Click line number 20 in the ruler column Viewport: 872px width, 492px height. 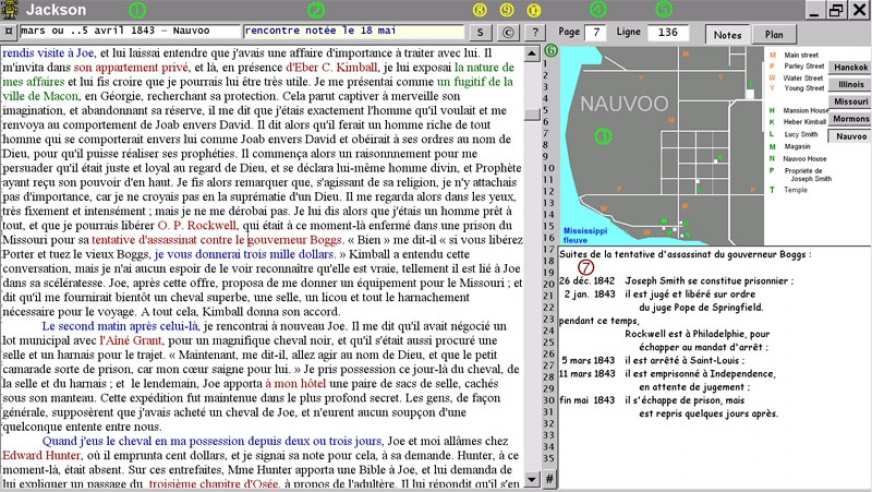coord(549,284)
